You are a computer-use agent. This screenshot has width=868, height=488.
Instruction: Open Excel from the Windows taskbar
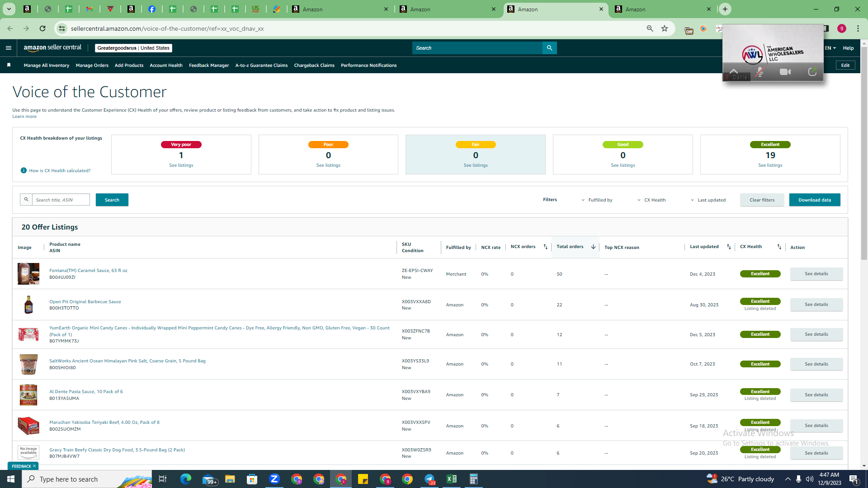click(452, 479)
